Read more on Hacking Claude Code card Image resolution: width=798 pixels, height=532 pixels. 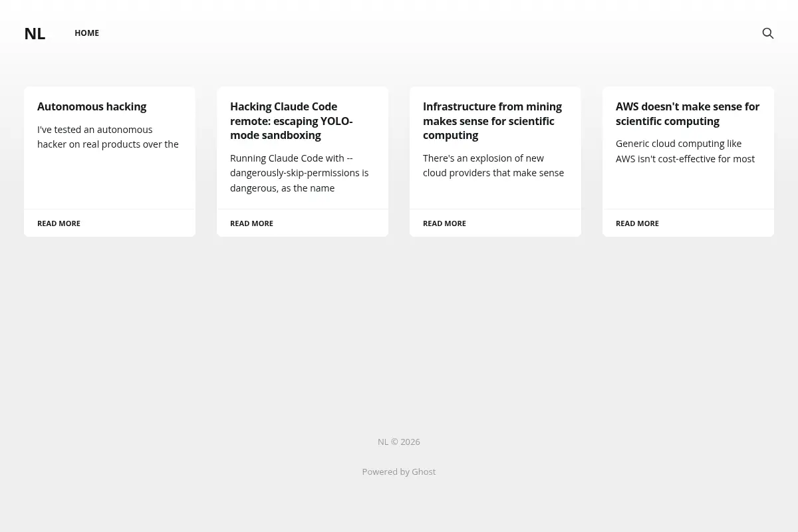tap(251, 223)
